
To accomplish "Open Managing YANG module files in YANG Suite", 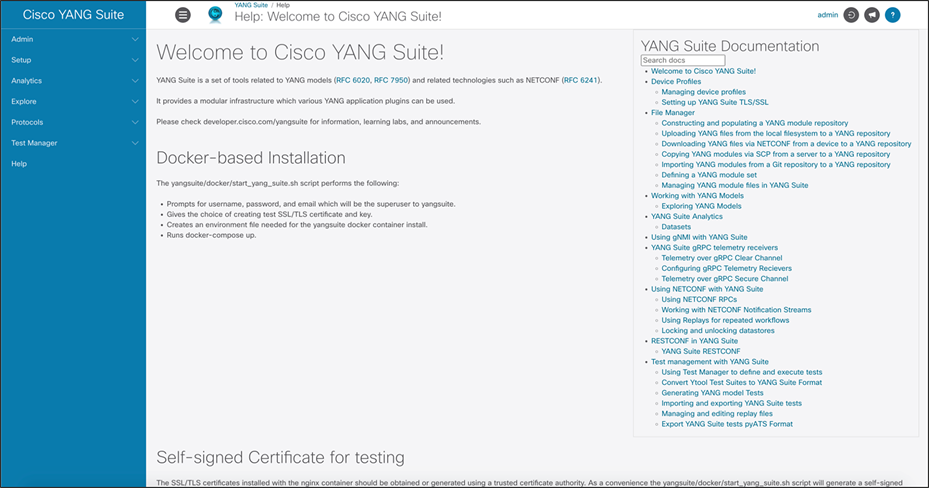I will 735,185.
